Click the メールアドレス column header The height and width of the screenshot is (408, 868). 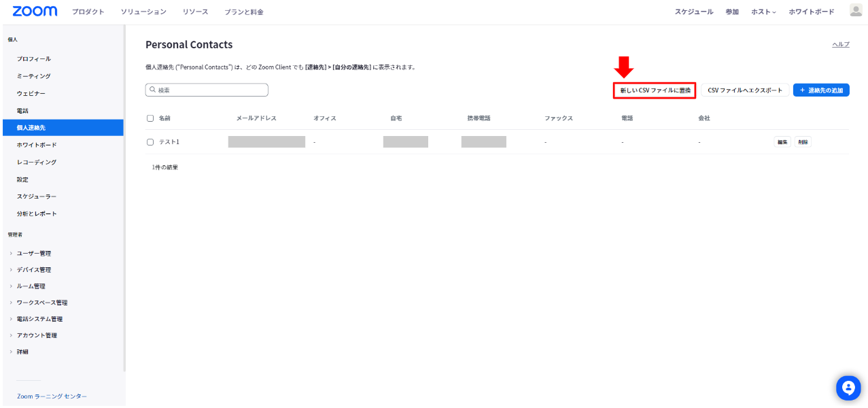pos(256,118)
